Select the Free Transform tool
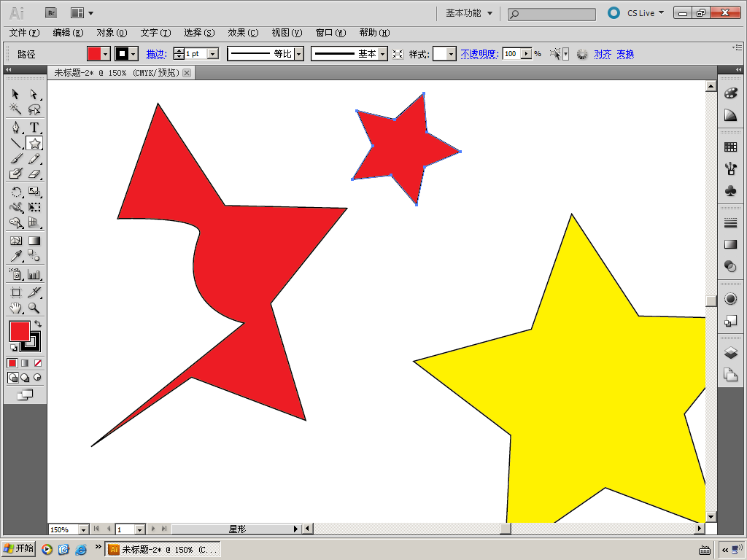The height and width of the screenshot is (560, 747). tap(34, 207)
